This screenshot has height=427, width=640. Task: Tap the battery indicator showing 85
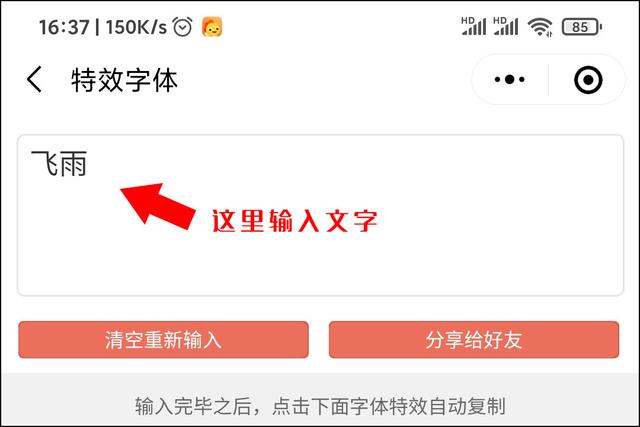pos(582,27)
